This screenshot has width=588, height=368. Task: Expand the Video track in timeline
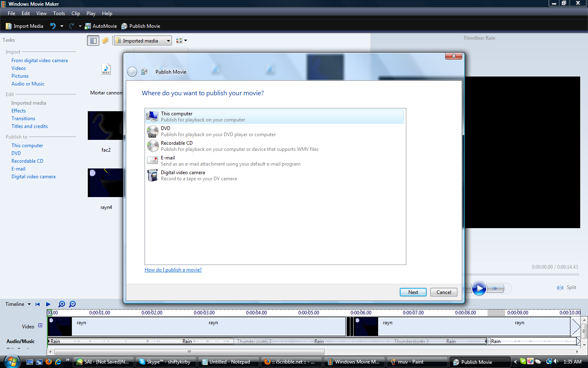(40, 325)
